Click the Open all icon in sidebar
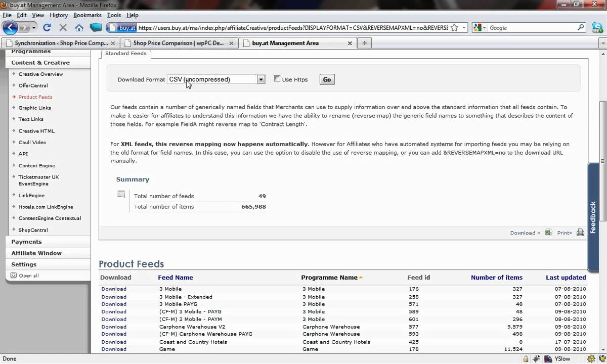The height and width of the screenshot is (364, 607). tap(14, 276)
